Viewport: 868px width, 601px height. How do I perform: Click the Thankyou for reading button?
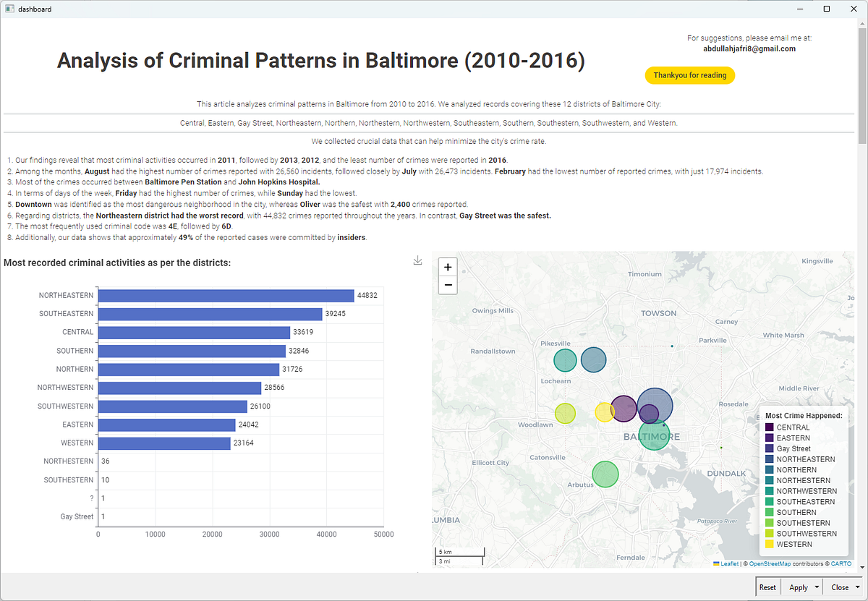pos(689,75)
